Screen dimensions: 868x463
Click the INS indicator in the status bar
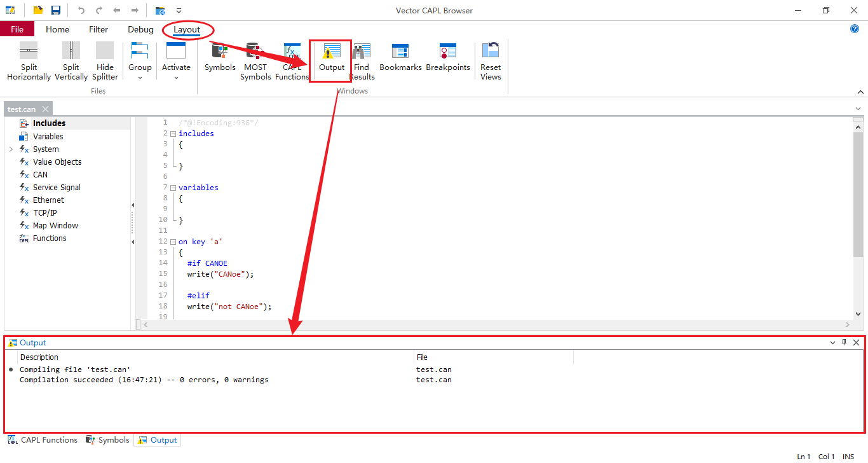click(x=848, y=457)
